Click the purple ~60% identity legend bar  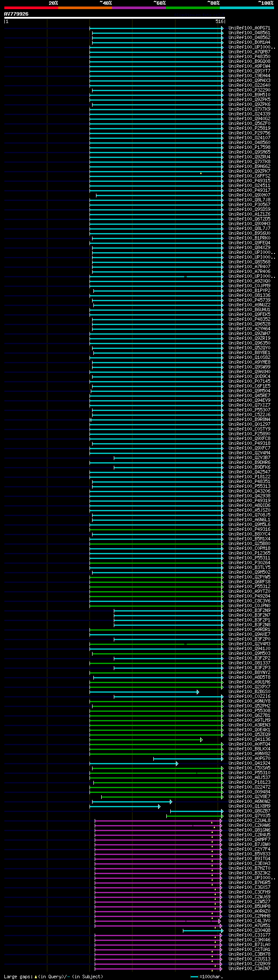(x=139, y=8)
